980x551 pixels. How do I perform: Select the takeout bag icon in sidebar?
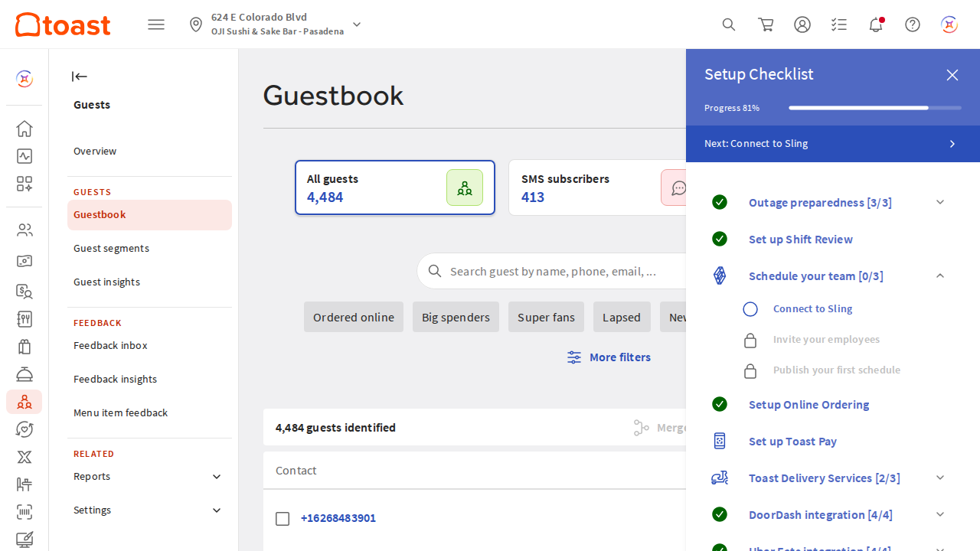[x=24, y=347]
